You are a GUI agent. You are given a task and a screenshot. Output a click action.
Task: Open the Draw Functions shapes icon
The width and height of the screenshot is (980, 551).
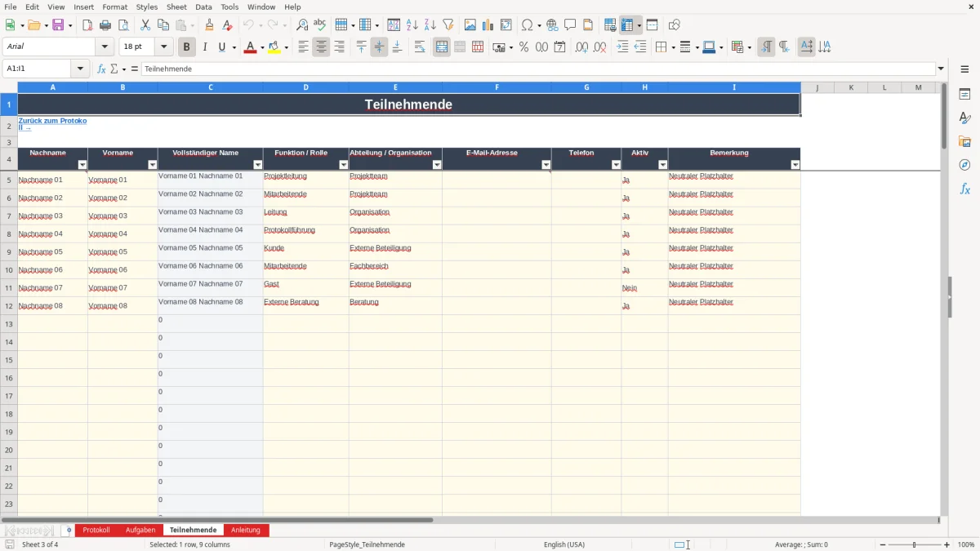pos(674,25)
